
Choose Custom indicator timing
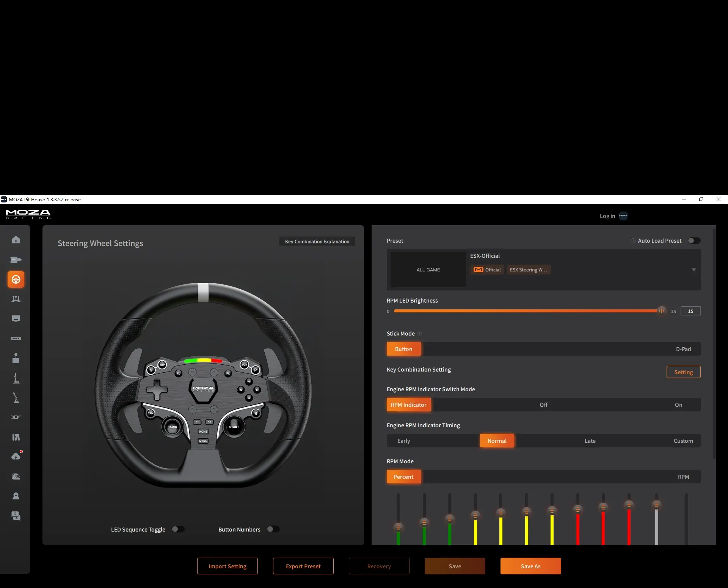[683, 441]
